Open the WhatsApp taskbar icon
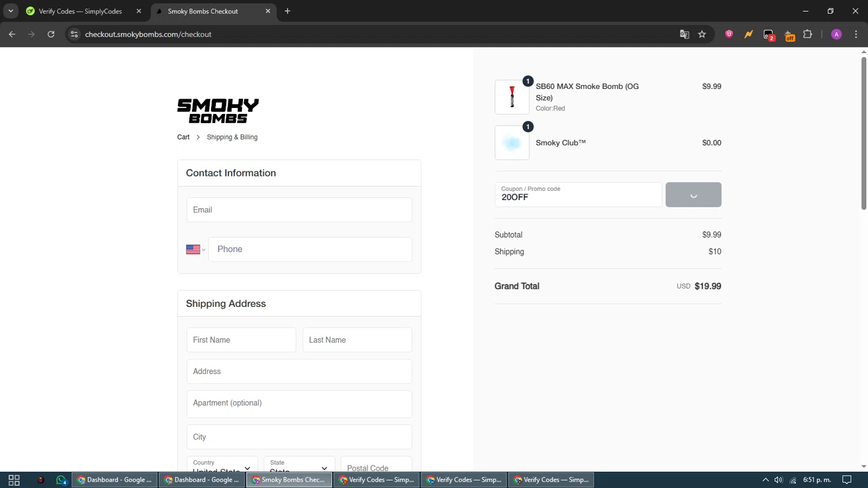868x488 pixels. coord(61,480)
